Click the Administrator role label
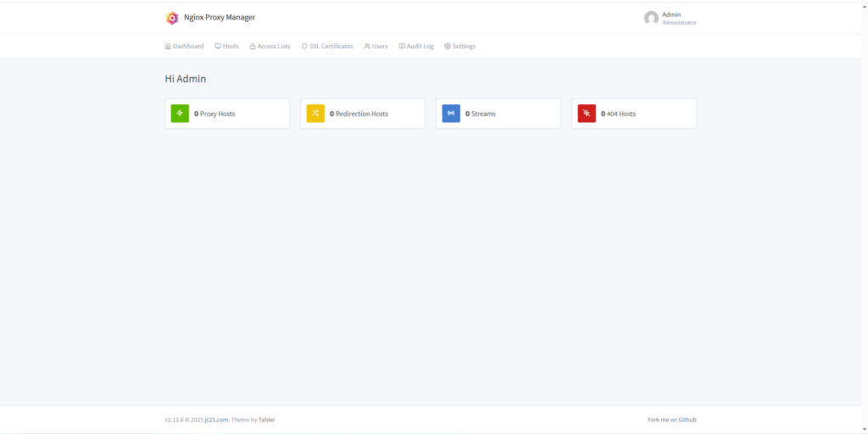Viewport: 868px width, 434px height. coord(679,23)
